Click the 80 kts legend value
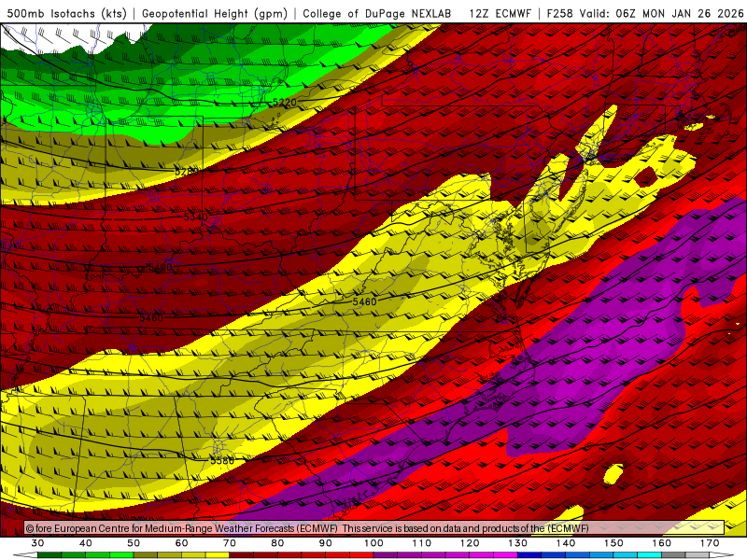Screen dimensions: 747x560 [x=277, y=543]
